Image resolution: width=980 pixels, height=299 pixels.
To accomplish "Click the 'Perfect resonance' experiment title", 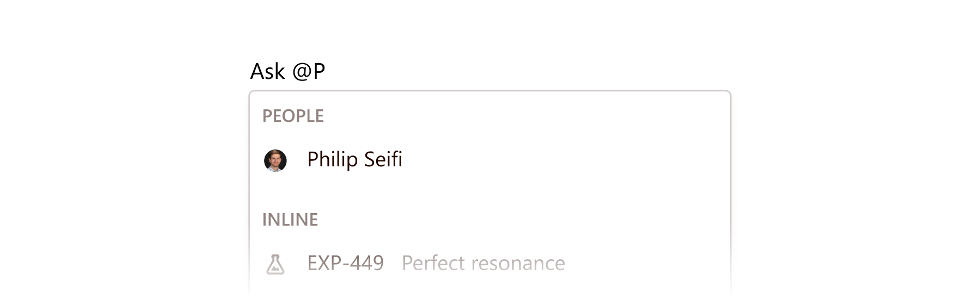I will pos(483,264).
